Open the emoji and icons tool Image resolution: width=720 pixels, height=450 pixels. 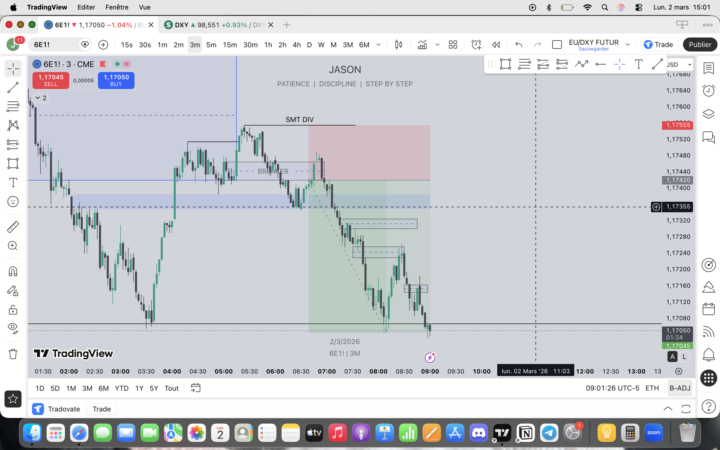pyautogui.click(x=13, y=201)
